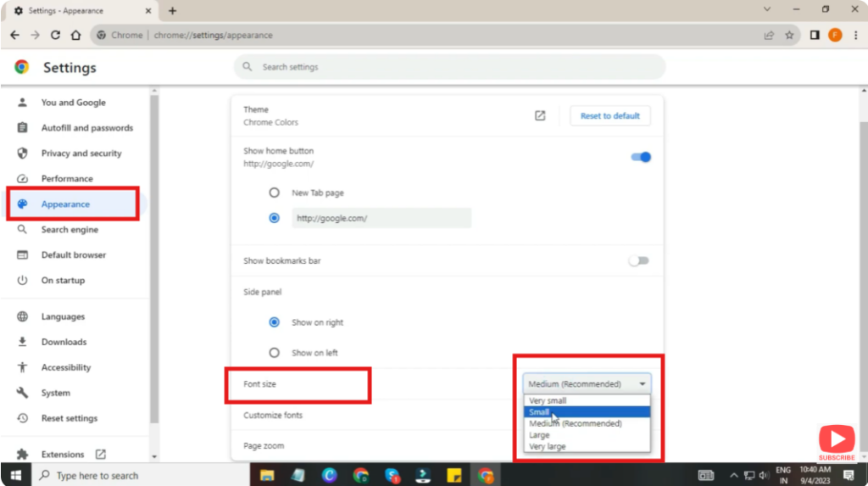The height and width of the screenshot is (486, 868).
Task: Click the share icon in the address bar
Action: click(x=769, y=36)
